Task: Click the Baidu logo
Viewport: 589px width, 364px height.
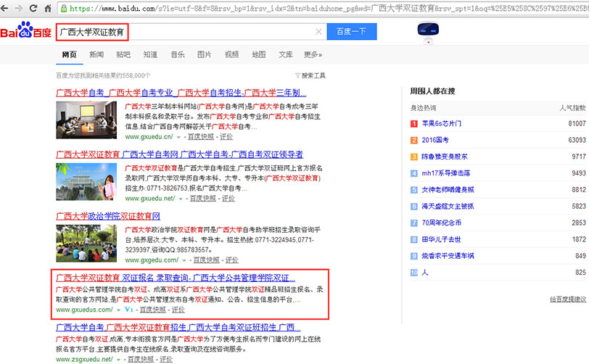Action: [26, 30]
